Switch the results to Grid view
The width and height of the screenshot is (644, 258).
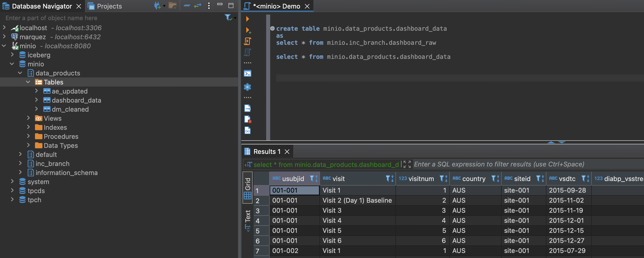point(248,187)
